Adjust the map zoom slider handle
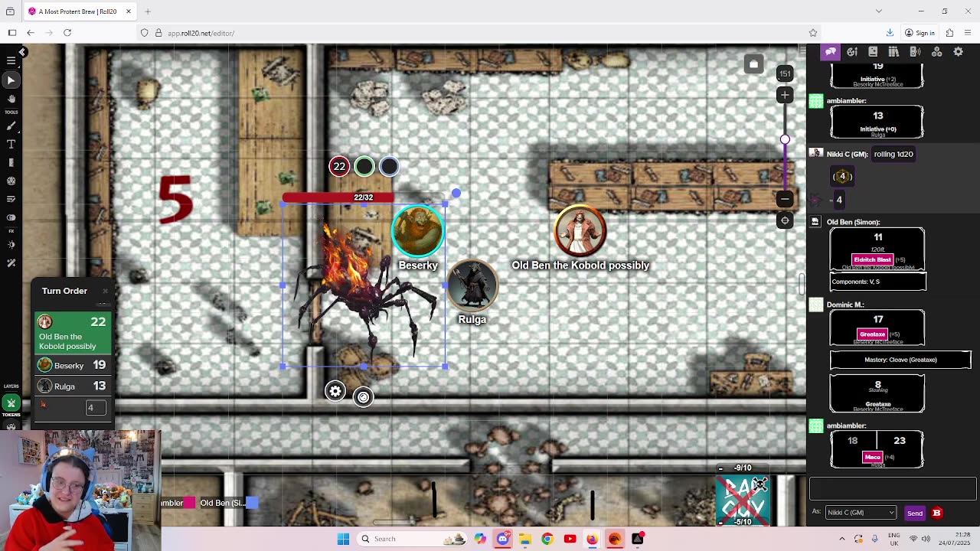This screenshot has height=551, width=980. point(785,139)
